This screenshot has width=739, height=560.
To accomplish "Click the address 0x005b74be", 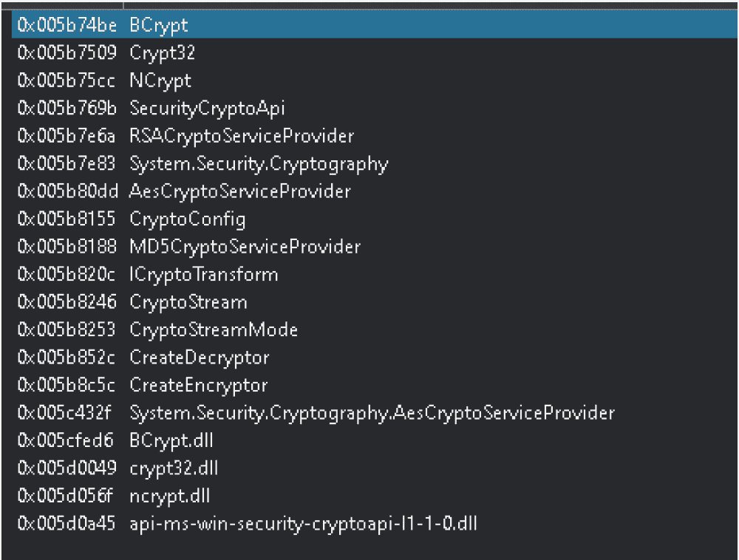I will click(x=67, y=25).
